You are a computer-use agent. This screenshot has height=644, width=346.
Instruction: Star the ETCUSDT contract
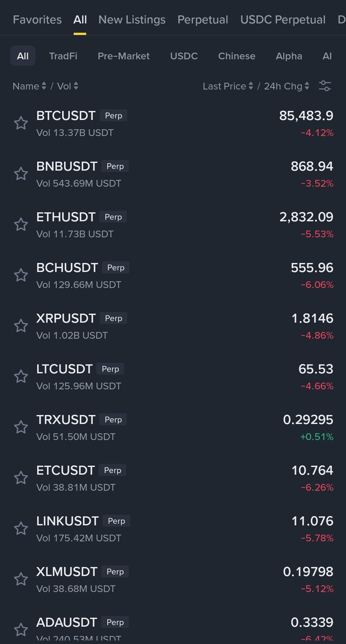pyautogui.click(x=21, y=478)
